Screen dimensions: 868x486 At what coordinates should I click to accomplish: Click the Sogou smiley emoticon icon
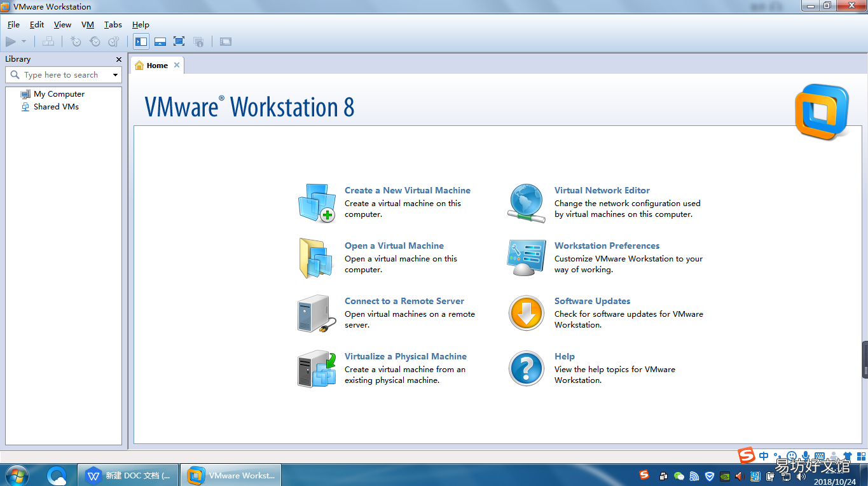click(792, 455)
